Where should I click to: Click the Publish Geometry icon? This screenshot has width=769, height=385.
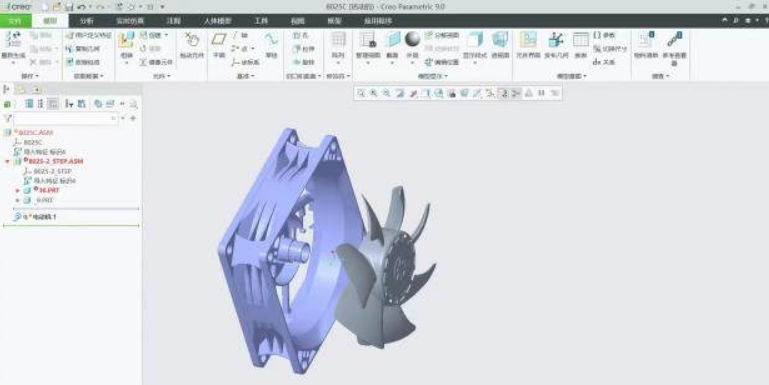click(556, 40)
